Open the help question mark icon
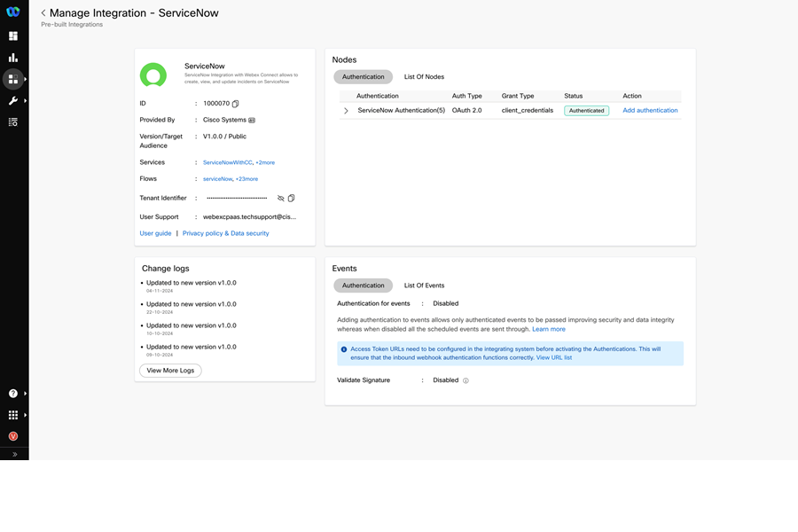This screenshot has height=532, width=798. (13, 394)
